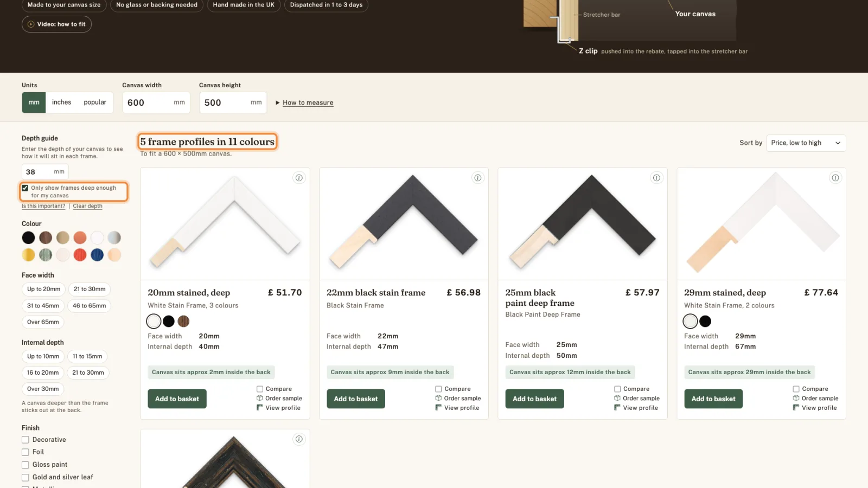Open info icon on 25mm black paint frame

pos(656,178)
